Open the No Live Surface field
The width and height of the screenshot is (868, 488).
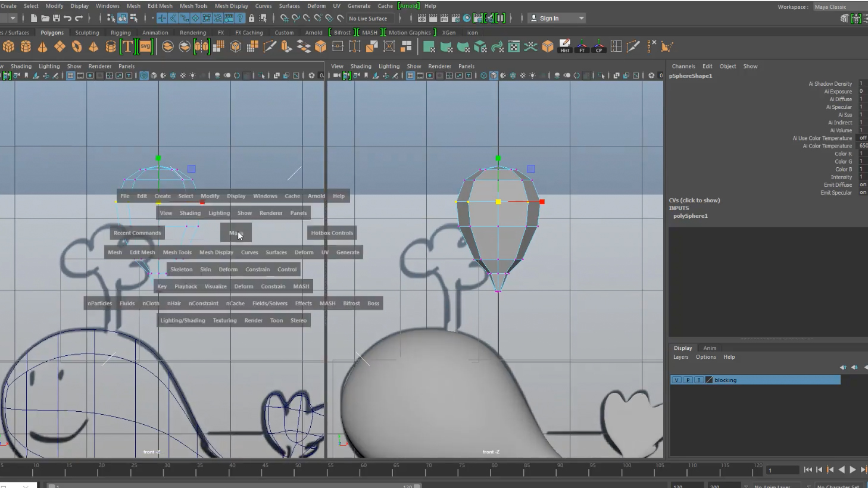(369, 18)
